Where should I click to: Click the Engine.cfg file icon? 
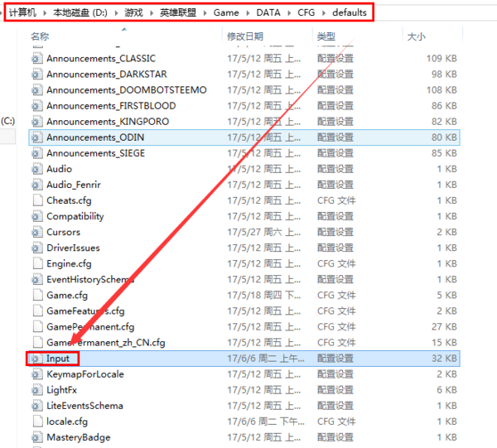coord(38,264)
